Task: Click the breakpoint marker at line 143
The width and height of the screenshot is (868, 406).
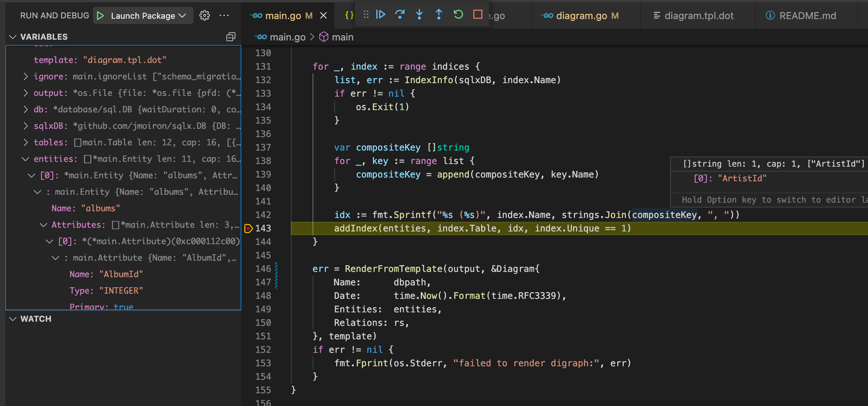Action: (x=248, y=228)
